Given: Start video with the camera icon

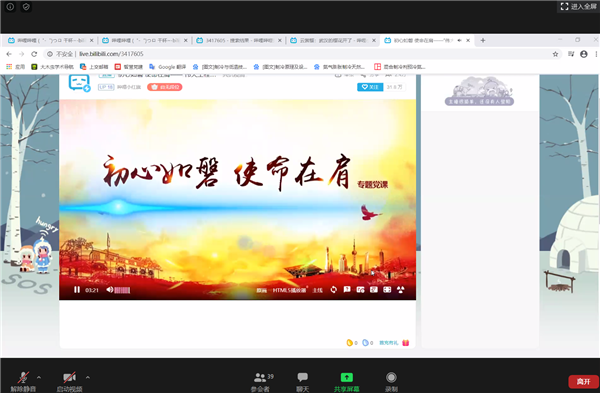Looking at the screenshot, I should 69,381.
